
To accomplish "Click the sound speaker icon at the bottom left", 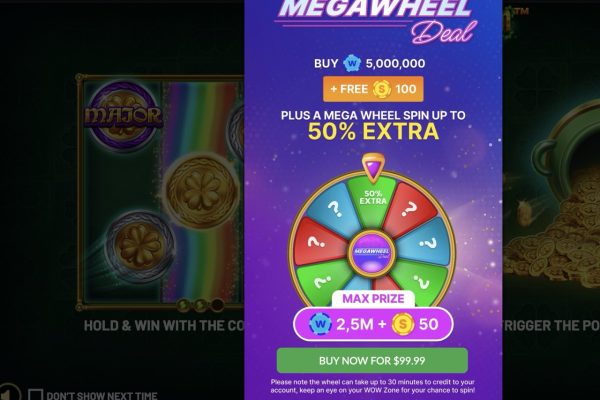I will 8,392.
